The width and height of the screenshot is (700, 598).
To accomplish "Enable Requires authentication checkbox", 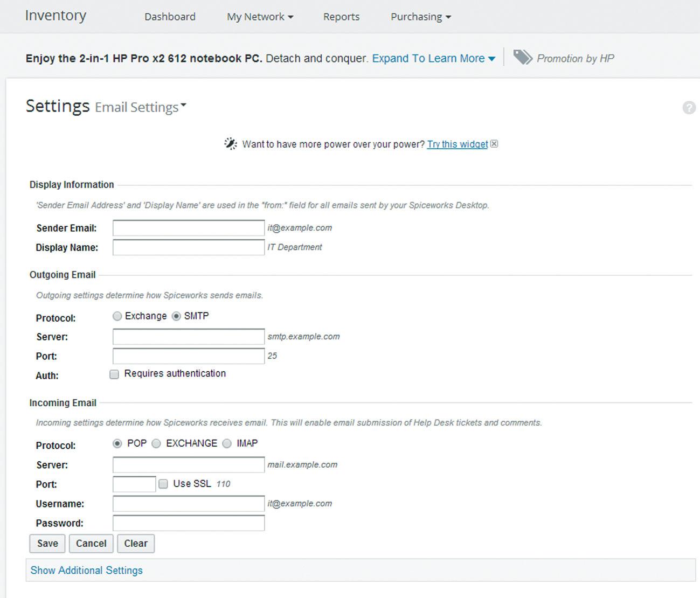I will point(114,374).
